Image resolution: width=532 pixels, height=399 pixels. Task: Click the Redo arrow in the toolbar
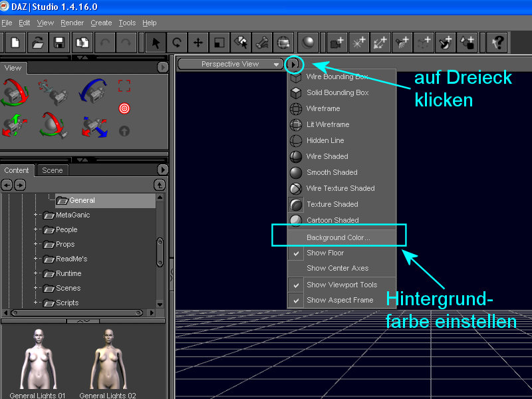pyautogui.click(x=126, y=43)
